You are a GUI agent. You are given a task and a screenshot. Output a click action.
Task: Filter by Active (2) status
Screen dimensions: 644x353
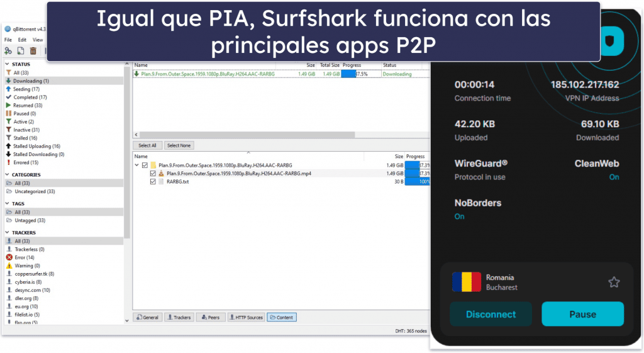click(23, 121)
